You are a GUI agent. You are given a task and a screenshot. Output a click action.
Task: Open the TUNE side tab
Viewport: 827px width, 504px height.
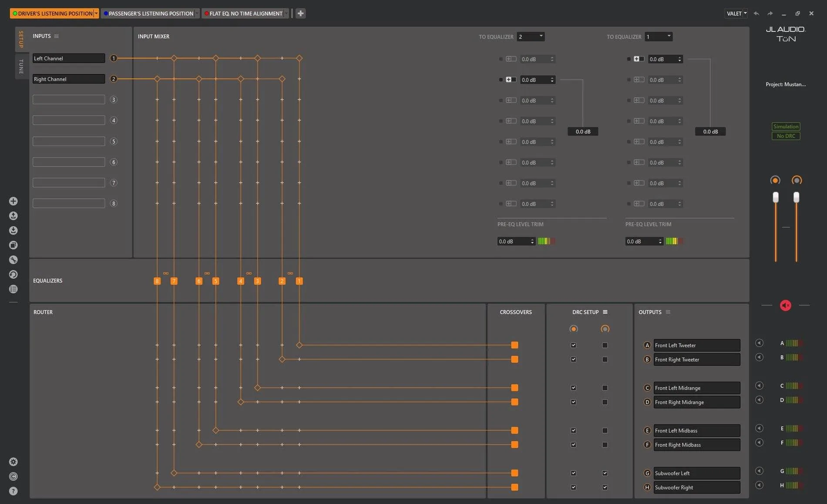[x=21, y=66]
